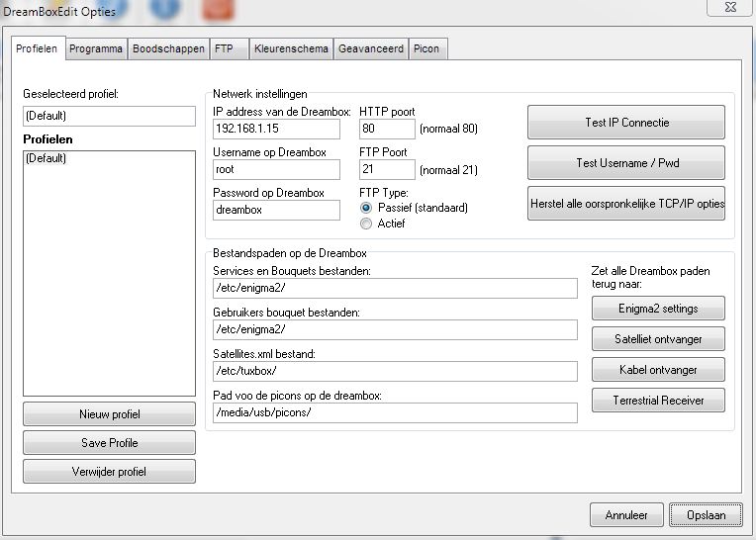756x540 pixels.
Task: Click the picons path field
Action: coord(395,412)
